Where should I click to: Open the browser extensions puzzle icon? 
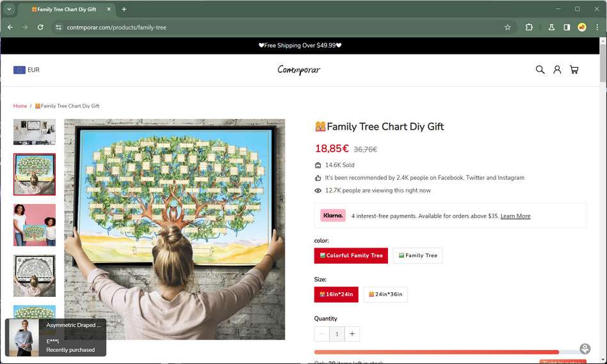pyautogui.click(x=529, y=27)
